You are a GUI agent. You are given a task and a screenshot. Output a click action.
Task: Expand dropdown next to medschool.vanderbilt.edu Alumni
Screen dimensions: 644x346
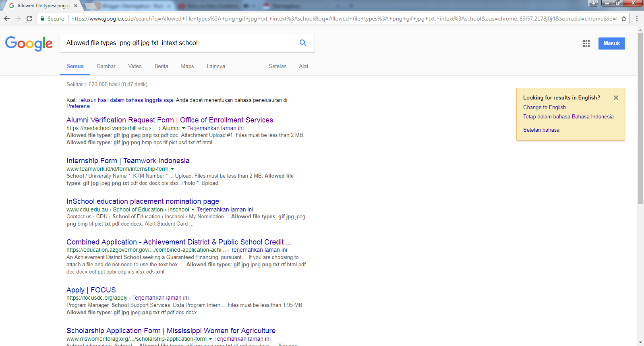(184, 128)
